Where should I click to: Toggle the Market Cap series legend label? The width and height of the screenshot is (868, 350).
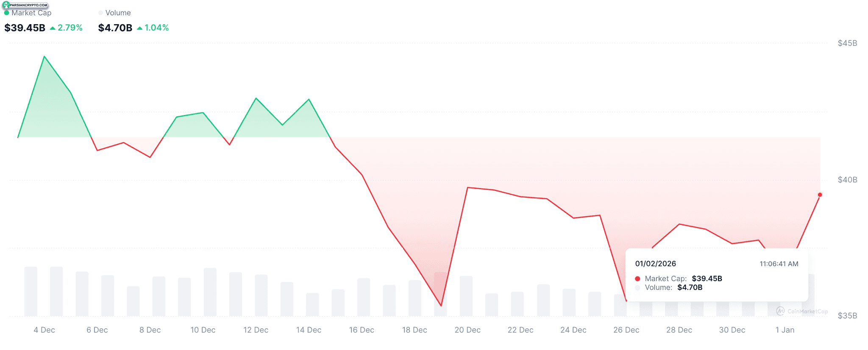pyautogui.click(x=31, y=13)
